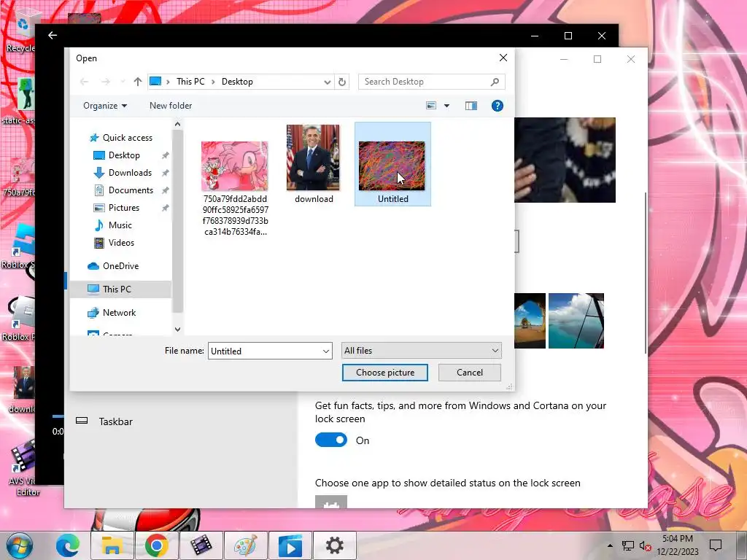Select the download portrait image file
The height and width of the screenshot is (560, 747).
click(x=313, y=157)
